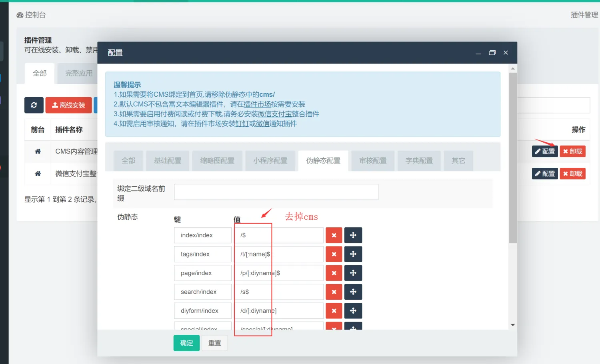Click 离线安装 upload button

coord(68,105)
